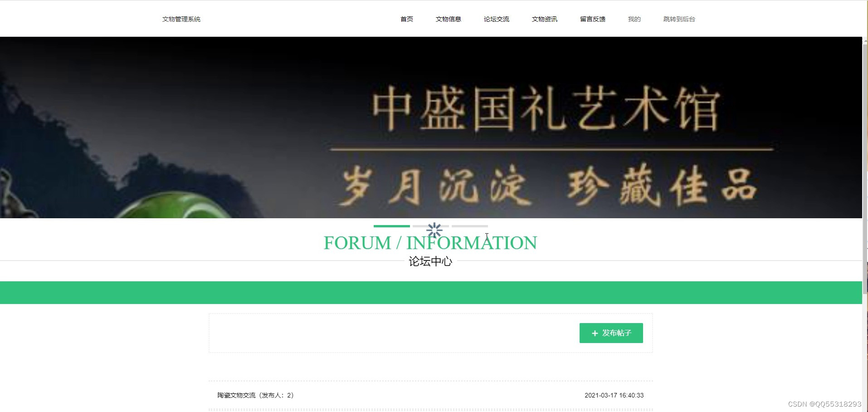
Task: Open the 留言反馈 page
Action: pyautogui.click(x=593, y=19)
